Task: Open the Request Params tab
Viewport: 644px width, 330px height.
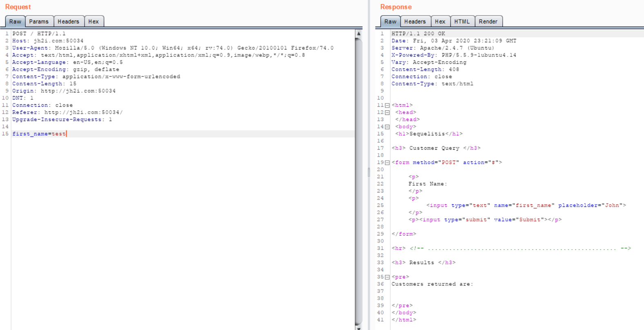Action: coord(39,21)
